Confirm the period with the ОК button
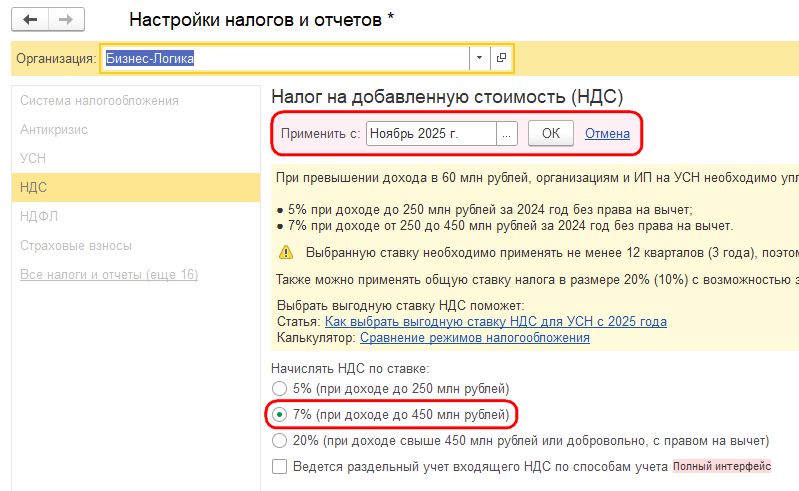The width and height of the screenshot is (799, 491). (x=551, y=133)
